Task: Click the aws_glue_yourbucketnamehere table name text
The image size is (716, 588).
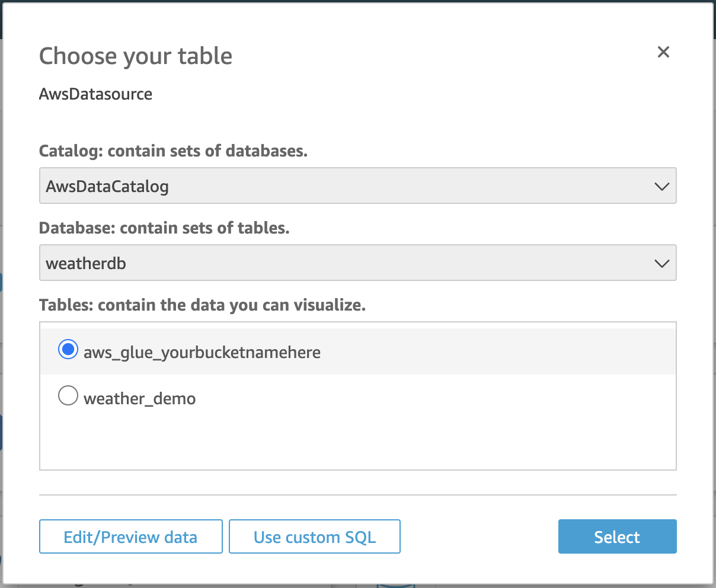Action: click(202, 352)
